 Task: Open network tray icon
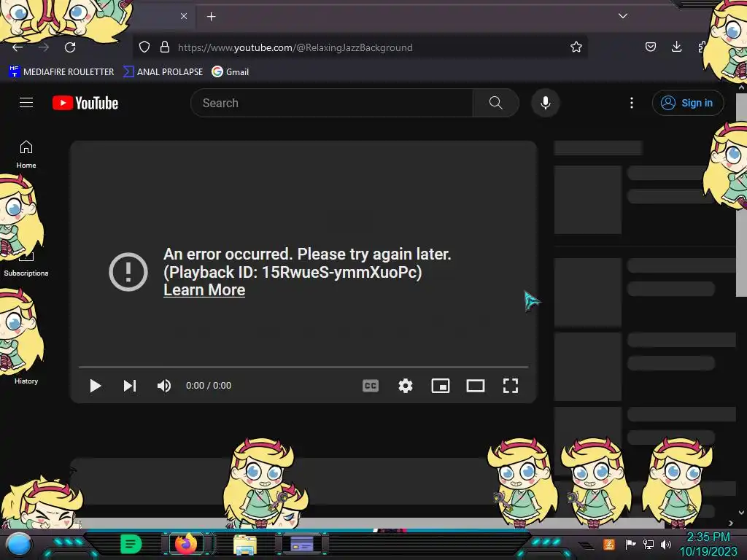tap(649, 544)
